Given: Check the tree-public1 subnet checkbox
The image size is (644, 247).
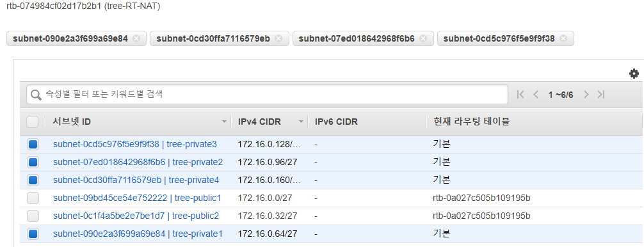Looking at the screenshot, I should point(33,198).
